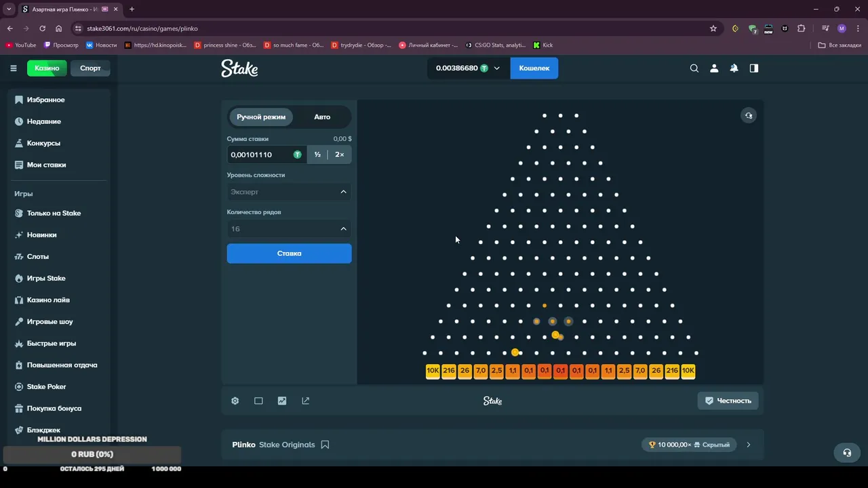This screenshot has height=488, width=868.
Task: Open the notifications bell icon
Action: (734, 68)
